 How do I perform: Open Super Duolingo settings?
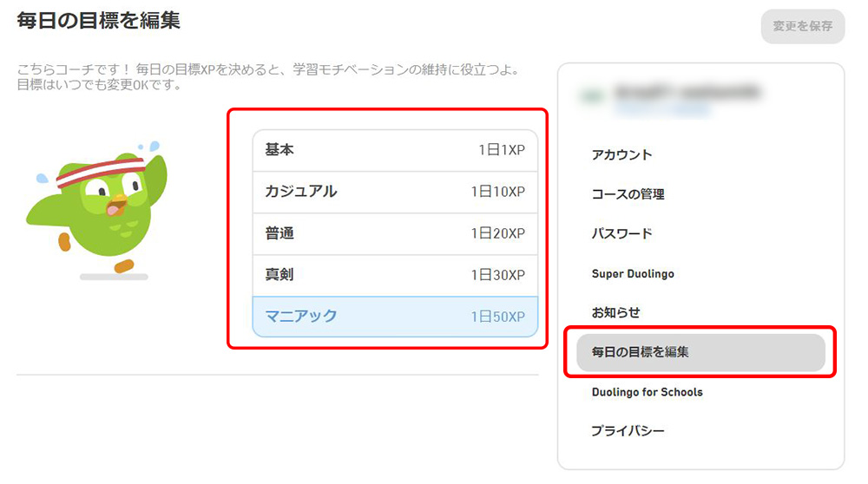point(633,274)
